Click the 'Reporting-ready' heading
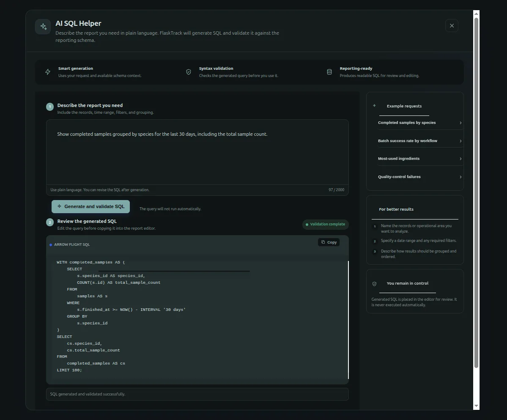507x420 pixels. click(x=356, y=69)
